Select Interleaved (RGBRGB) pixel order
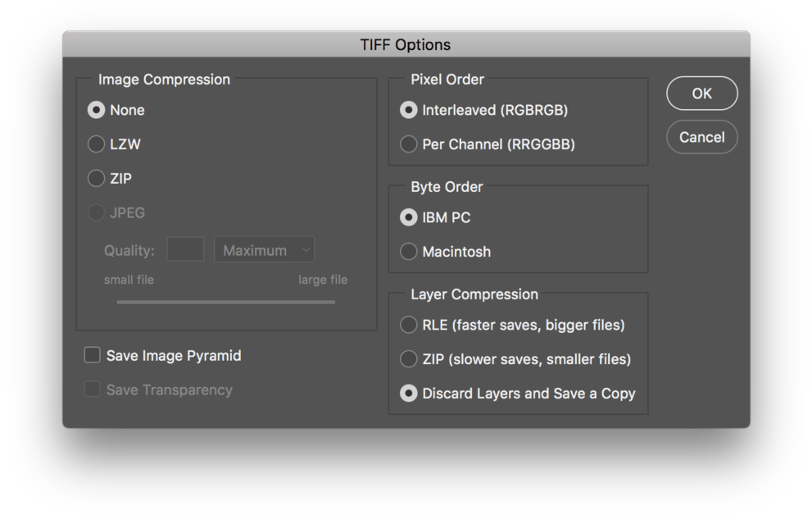812x515 pixels. (x=409, y=110)
